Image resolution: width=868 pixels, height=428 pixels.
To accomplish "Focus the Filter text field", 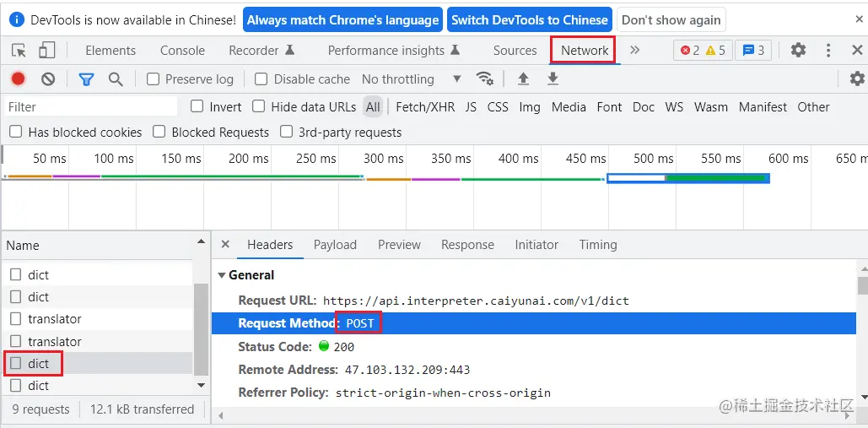I will click(x=91, y=106).
